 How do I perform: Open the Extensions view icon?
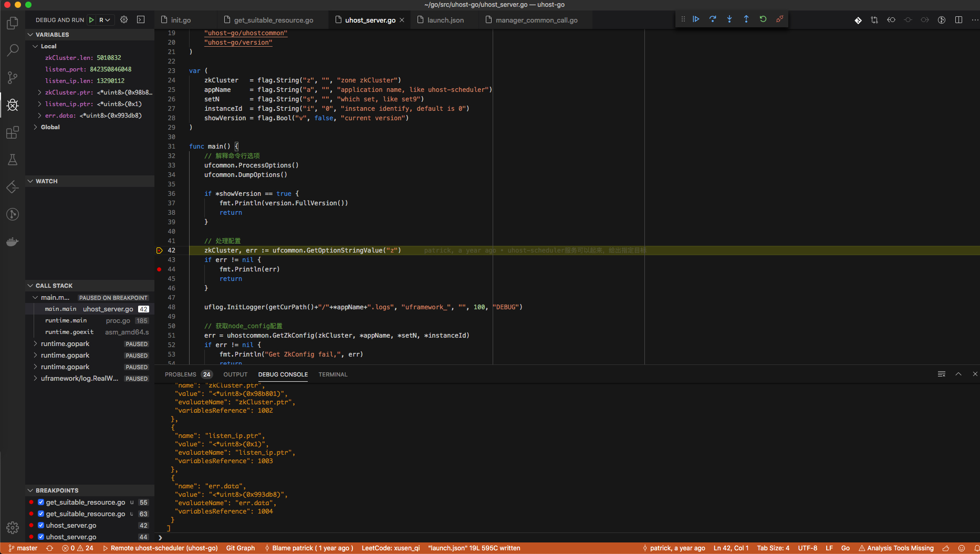click(x=12, y=132)
